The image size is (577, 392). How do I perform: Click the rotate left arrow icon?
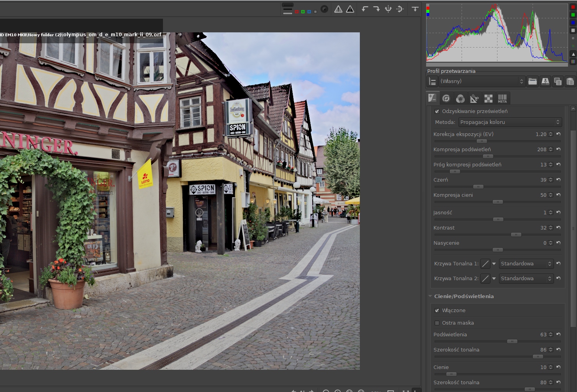[365, 9]
